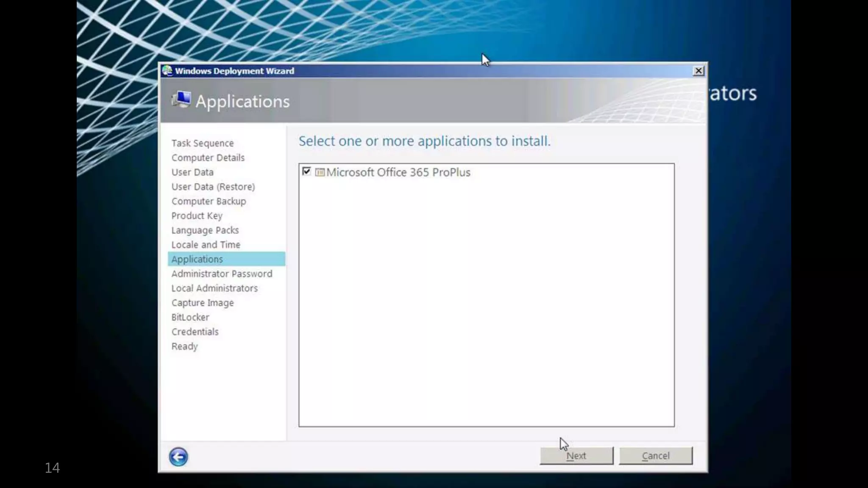This screenshot has height=488, width=868.
Task: Select Locale and Time step
Action: tap(206, 245)
